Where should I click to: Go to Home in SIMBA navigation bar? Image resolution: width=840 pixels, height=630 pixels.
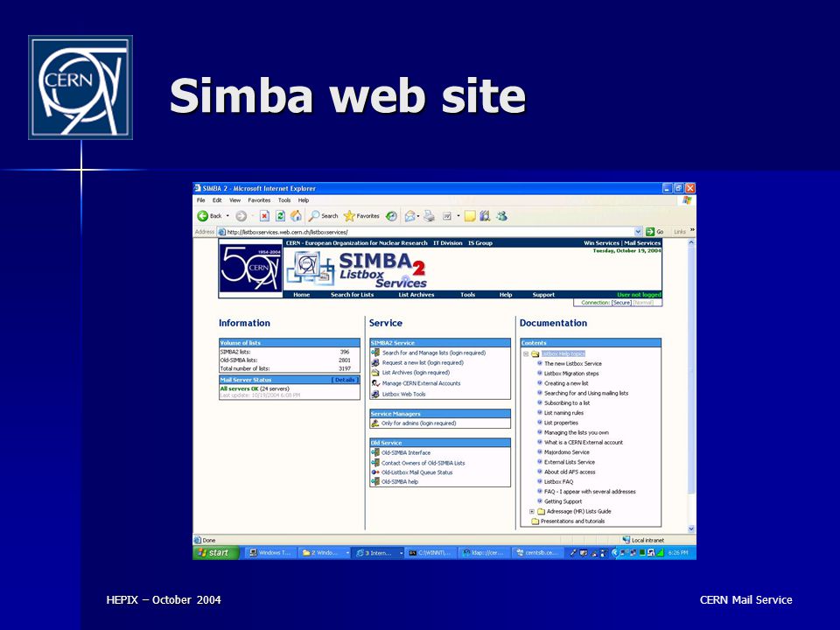click(x=302, y=295)
